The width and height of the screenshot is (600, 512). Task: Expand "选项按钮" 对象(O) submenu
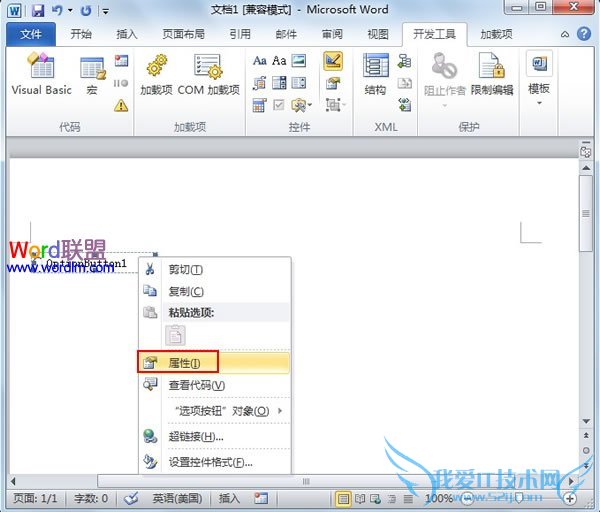[214, 411]
